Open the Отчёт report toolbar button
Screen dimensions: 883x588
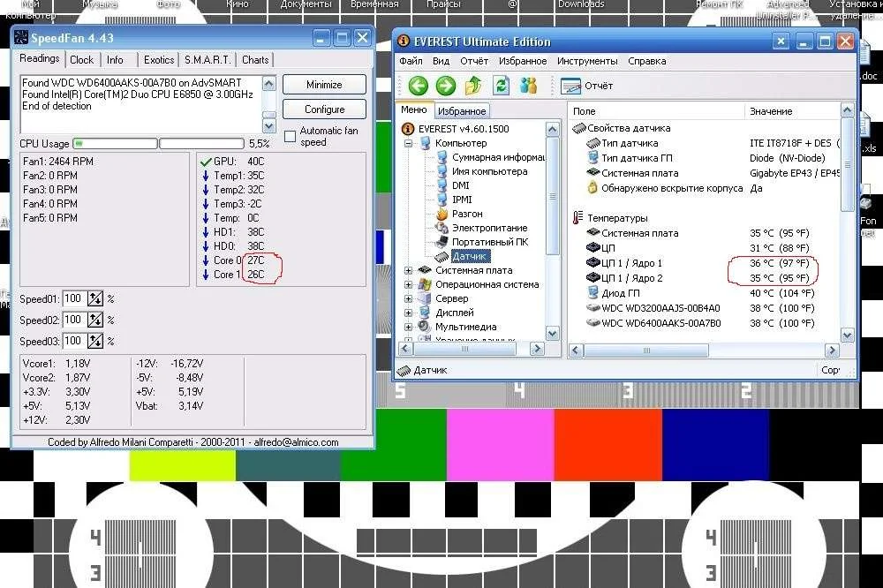[587, 86]
